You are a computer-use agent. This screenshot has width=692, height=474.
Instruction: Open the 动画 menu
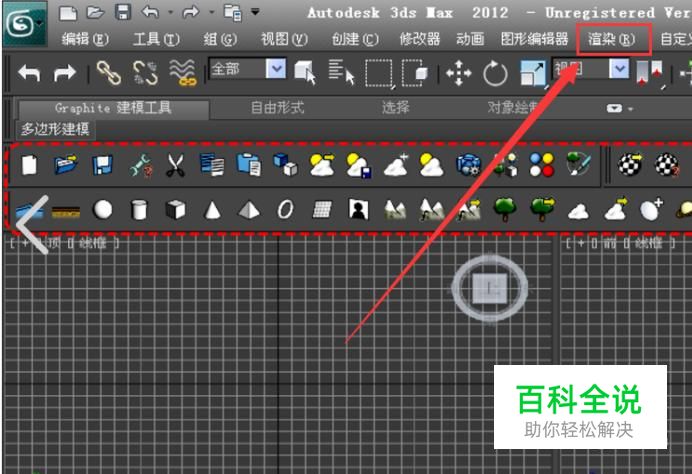[x=470, y=39]
